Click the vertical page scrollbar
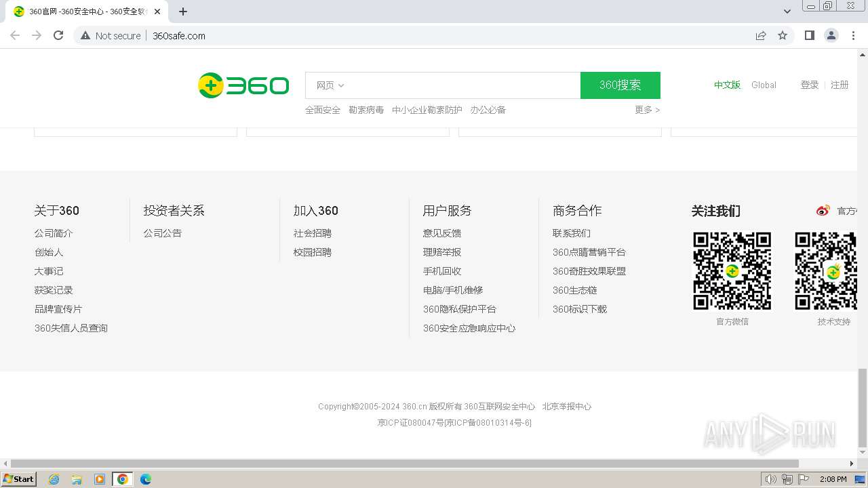 pos(863,408)
